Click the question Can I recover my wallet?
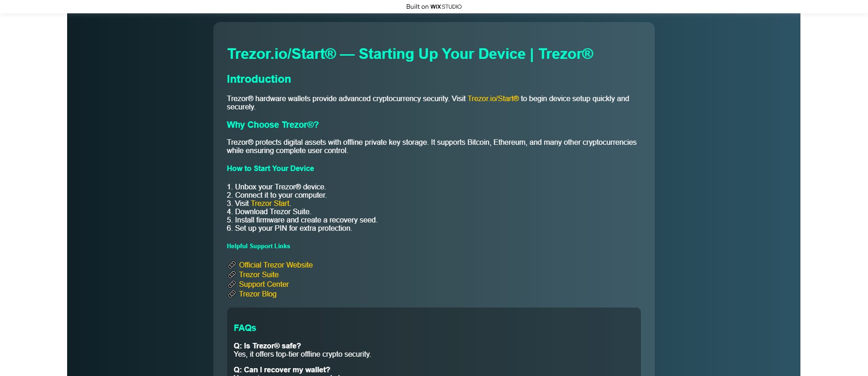This screenshot has height=376, width=868. (282, 370)
